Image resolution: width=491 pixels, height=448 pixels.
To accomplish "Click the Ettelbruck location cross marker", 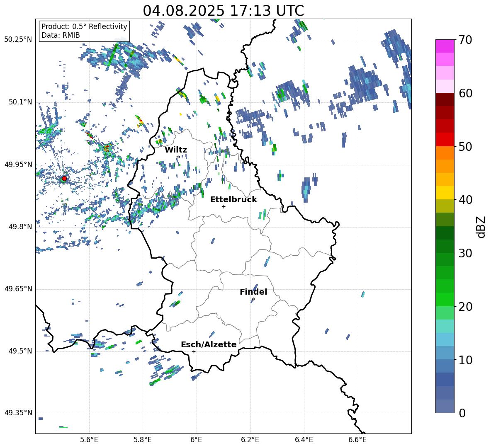I will tap(224, 206).
